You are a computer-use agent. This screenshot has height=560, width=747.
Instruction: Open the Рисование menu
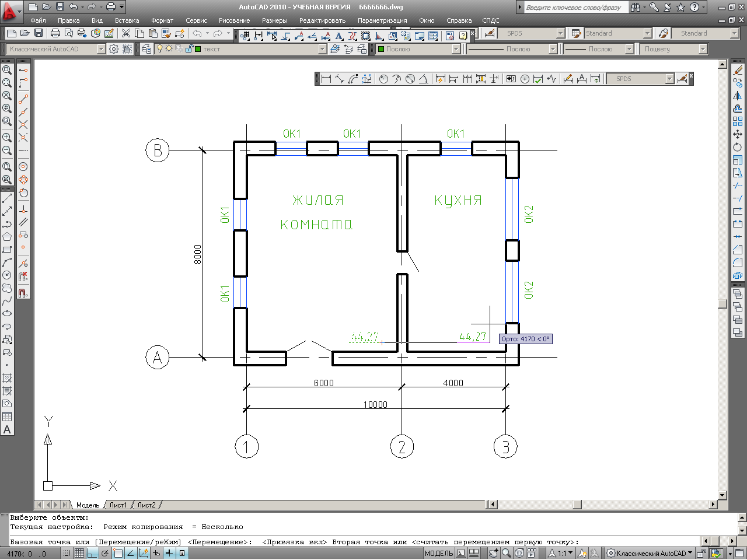(234, 20)
